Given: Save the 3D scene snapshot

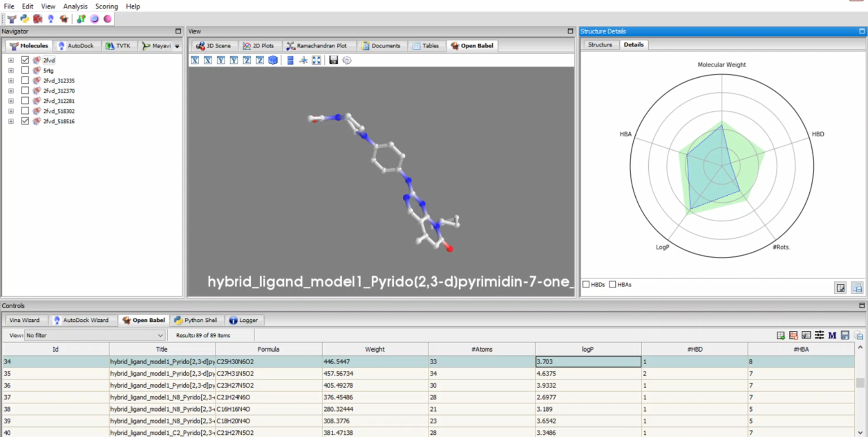Looking at the screenshot, I should (x=334, y=60).
